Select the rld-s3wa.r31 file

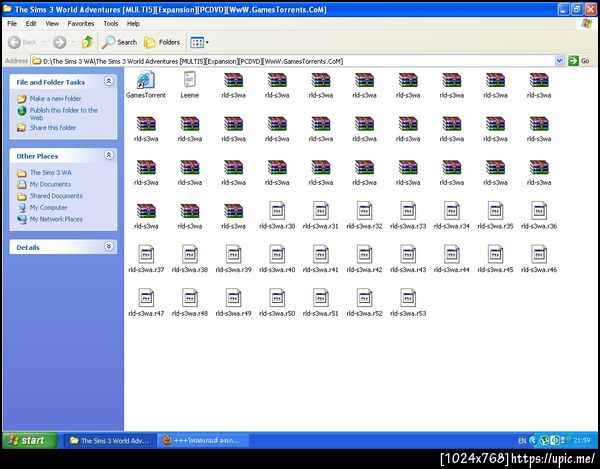321,215
